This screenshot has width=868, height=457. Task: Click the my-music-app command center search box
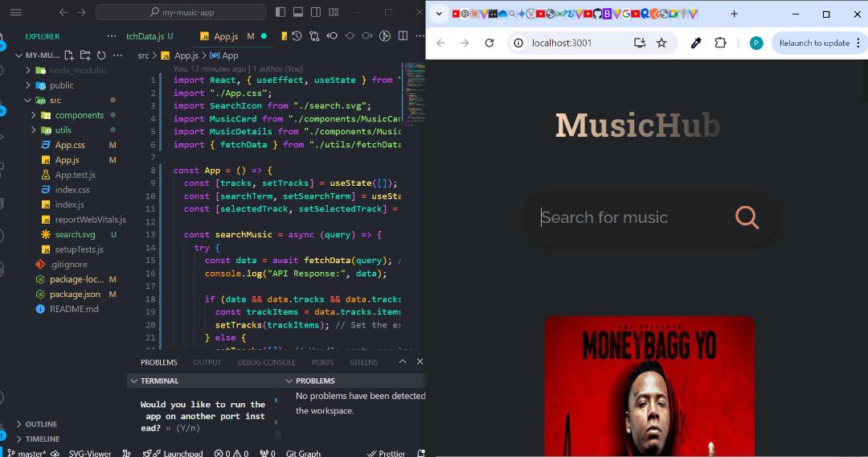click(181, 12)
